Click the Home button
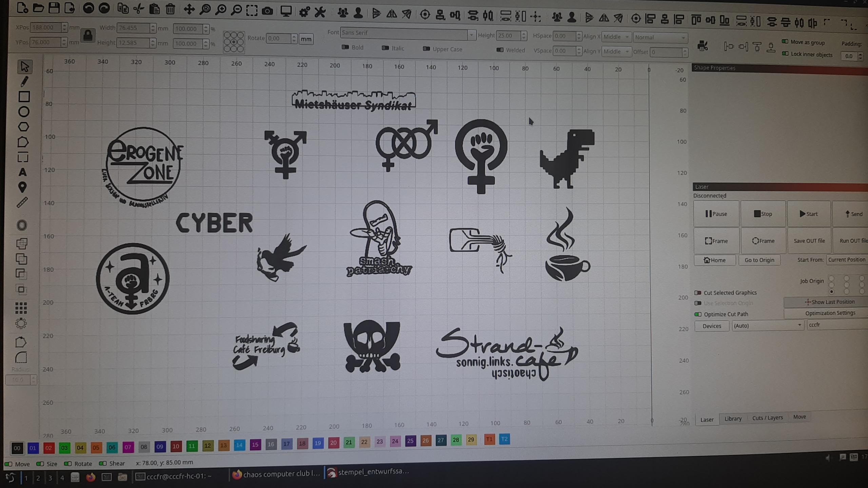Viewport: 868px width, 488px height. 714,260
